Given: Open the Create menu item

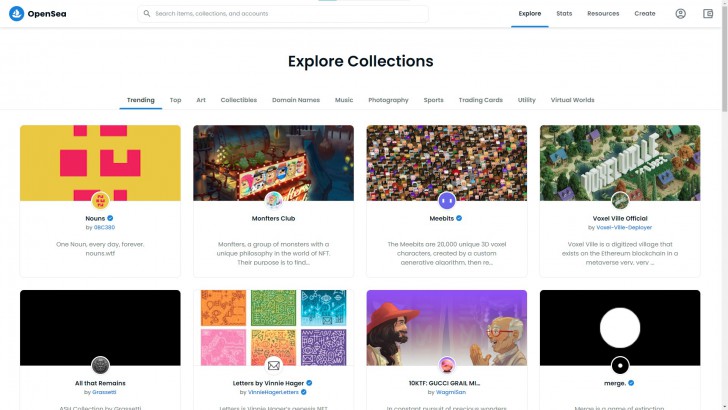Looking at the screenshot, I should tap(645, 13).
